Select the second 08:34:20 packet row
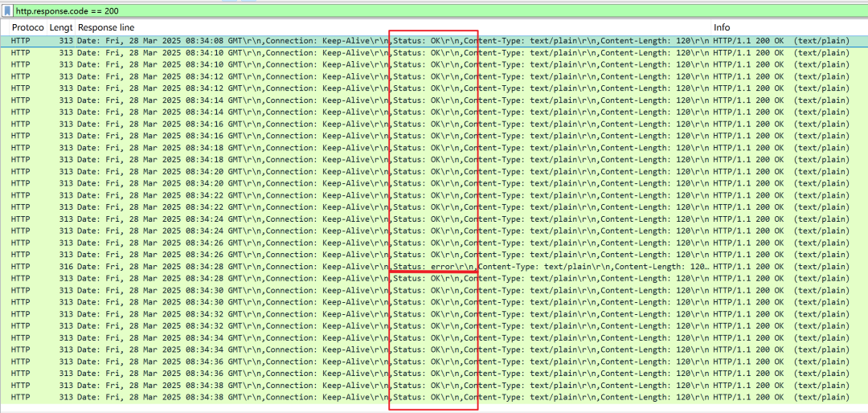The width and height of the screenshot is (868, 413). point(241,183)
